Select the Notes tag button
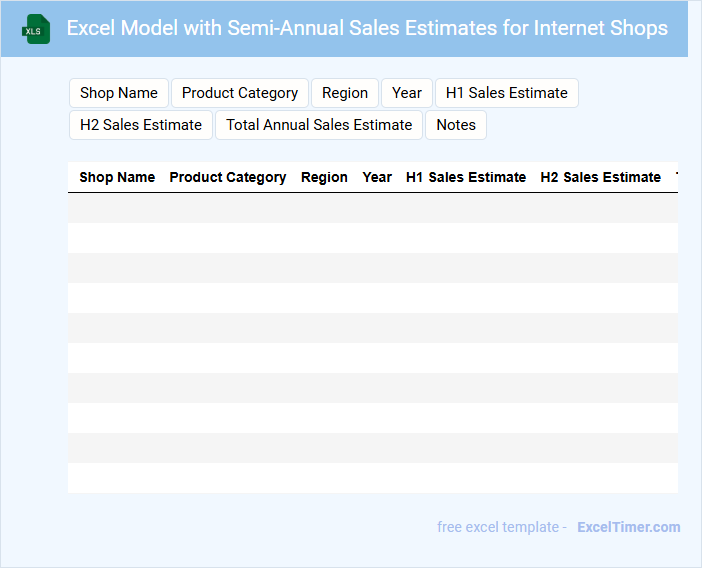 tap(456, 125)
